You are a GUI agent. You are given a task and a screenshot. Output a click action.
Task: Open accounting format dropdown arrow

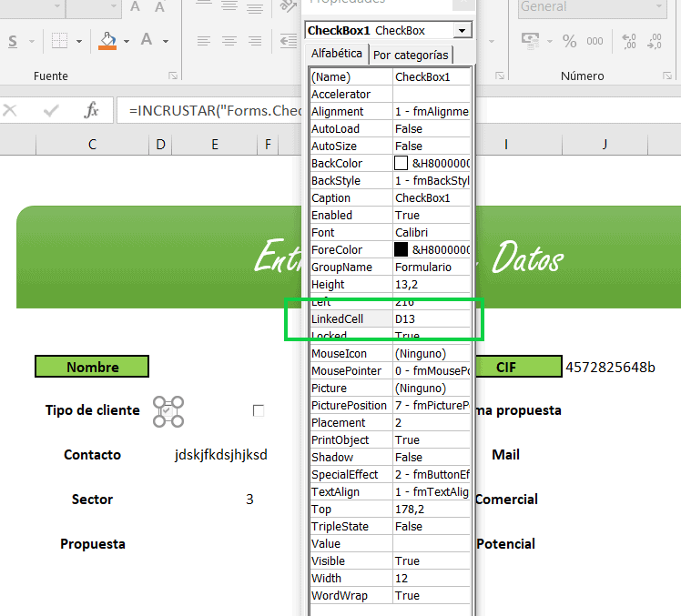(x=549, y=42)
